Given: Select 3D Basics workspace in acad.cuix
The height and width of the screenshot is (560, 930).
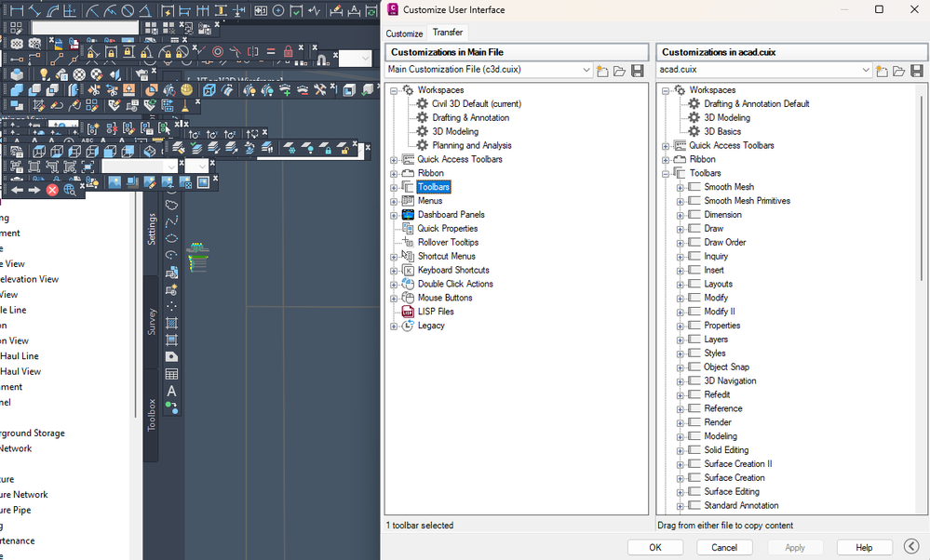Looking at the screenshot, I should [721, 131].
